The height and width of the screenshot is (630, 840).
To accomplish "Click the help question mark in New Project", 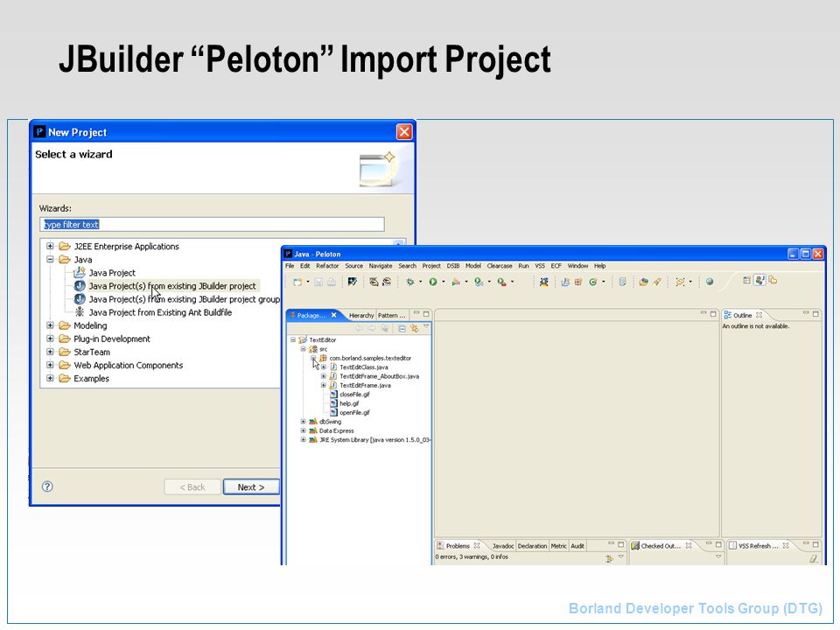I will click(47, 486).
